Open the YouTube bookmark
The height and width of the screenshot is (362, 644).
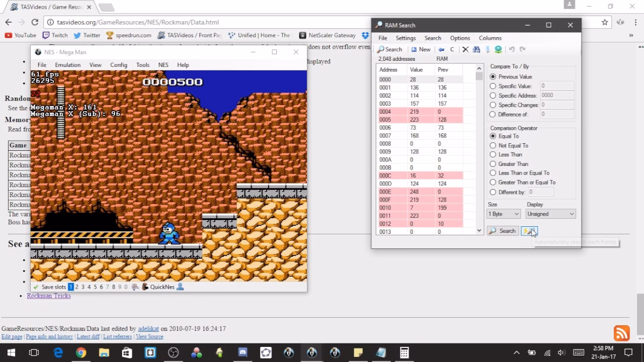pos(20,35)
